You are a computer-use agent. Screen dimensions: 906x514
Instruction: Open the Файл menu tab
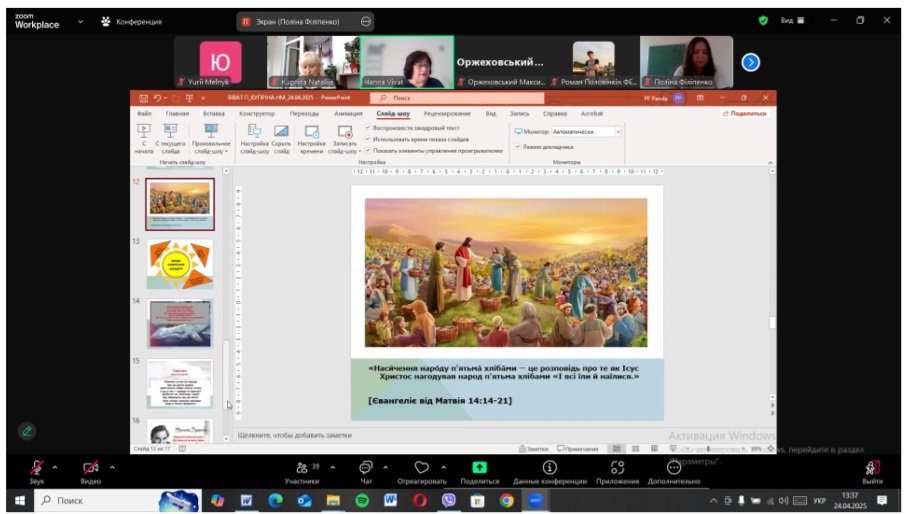[144, 114]
